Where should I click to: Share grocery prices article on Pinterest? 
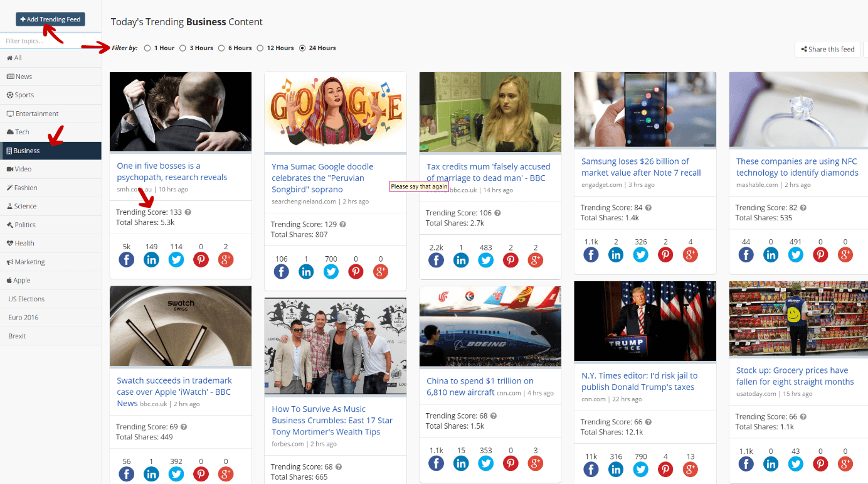820,463
